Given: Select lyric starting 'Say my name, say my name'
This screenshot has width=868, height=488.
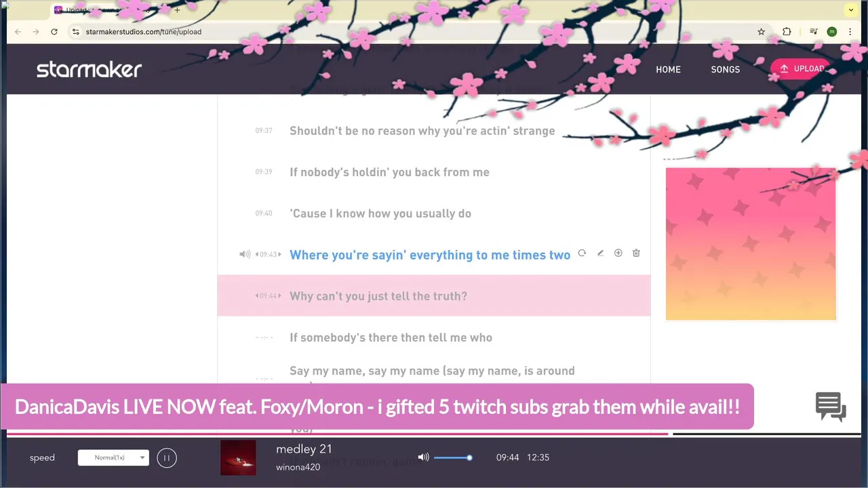Looking at the screenshot, I should click(432, 371).
